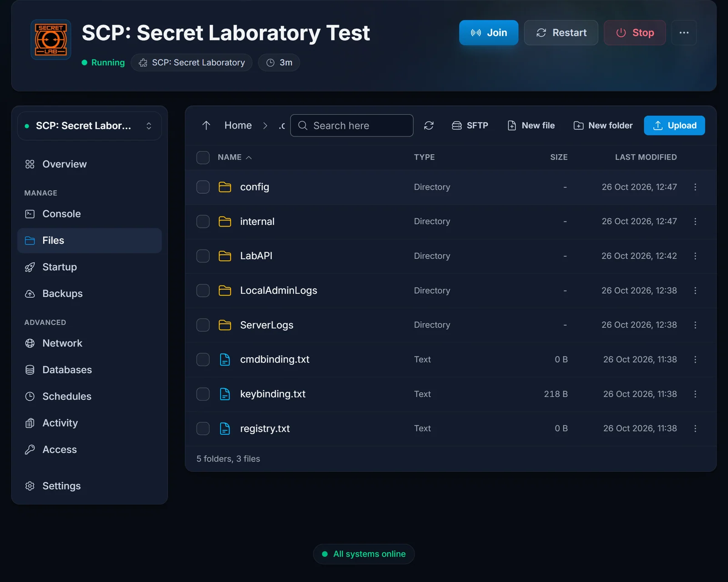Open the server selector dropdown in sidebar
This screenshot has height=582, width=728.
(x=90, y=126)
